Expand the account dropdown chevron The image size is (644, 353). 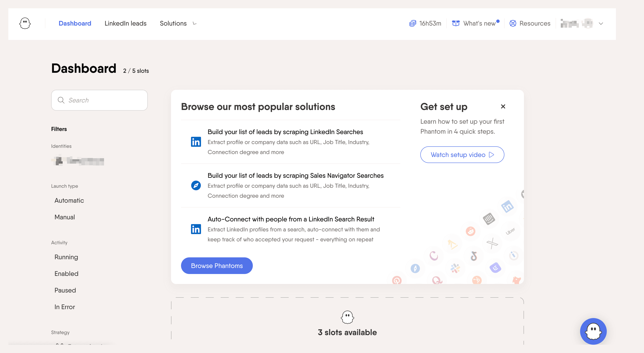click(601, 24)
